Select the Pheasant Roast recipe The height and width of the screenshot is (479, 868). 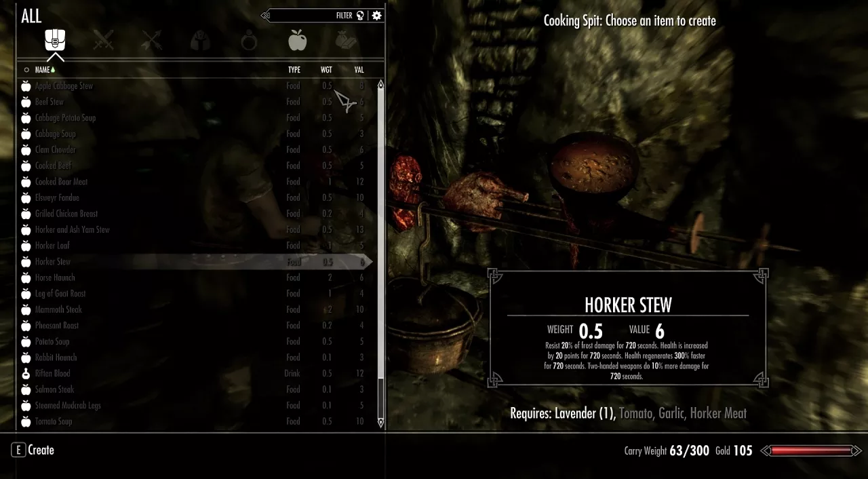click(x=196, y=326)
